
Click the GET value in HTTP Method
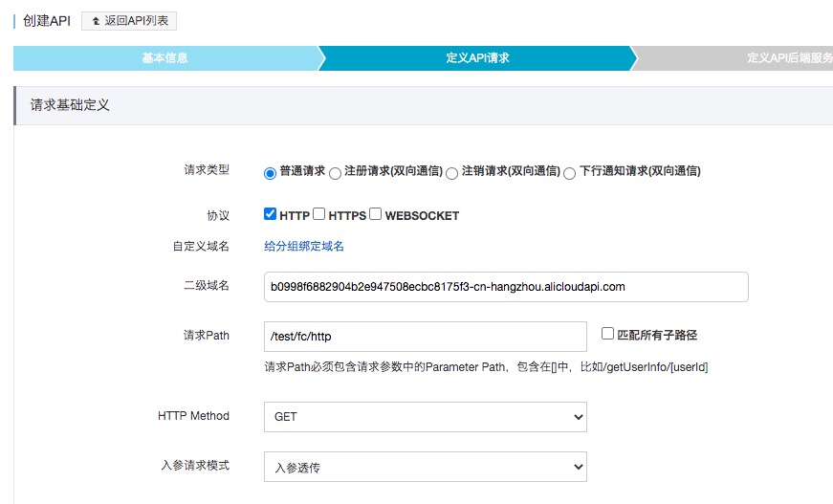(286, 417)
